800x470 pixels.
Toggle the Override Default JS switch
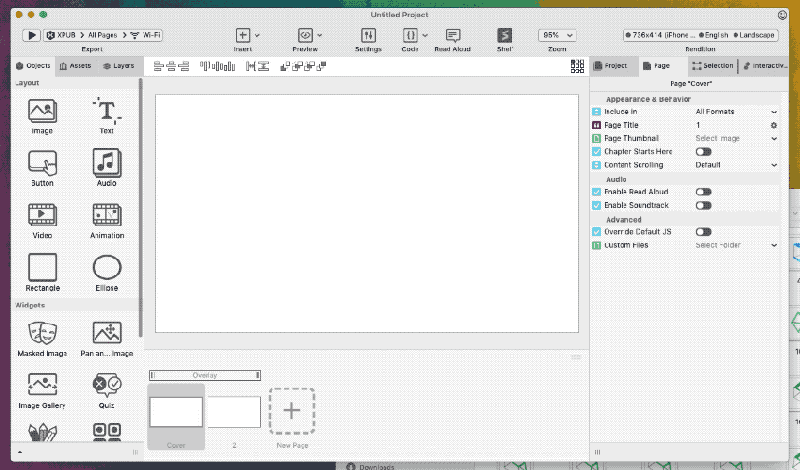pos(703,232)
